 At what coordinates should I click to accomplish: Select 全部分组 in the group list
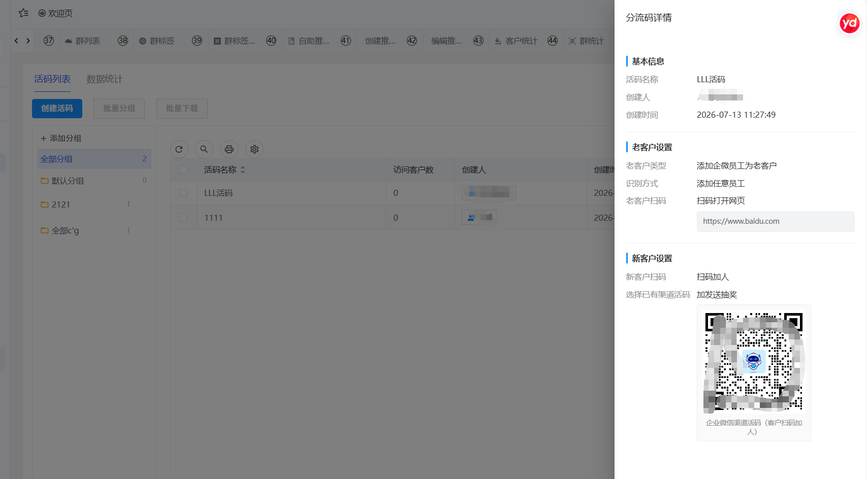[x=94, y=159]
